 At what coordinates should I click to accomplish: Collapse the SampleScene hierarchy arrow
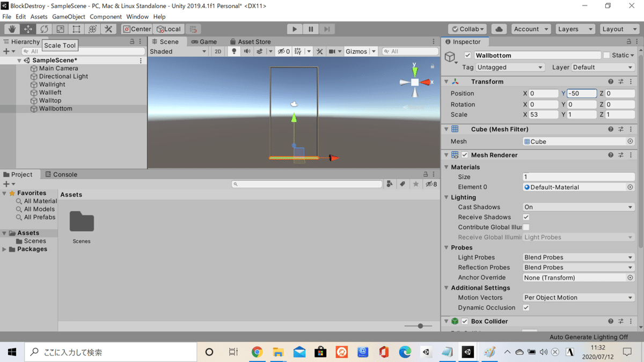click(19, 61)
